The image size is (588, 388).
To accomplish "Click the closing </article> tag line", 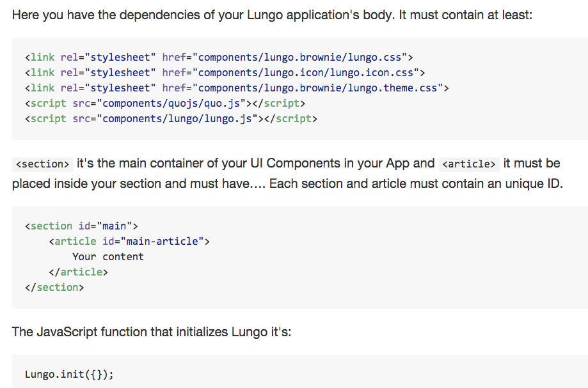I will coord(78,272).
